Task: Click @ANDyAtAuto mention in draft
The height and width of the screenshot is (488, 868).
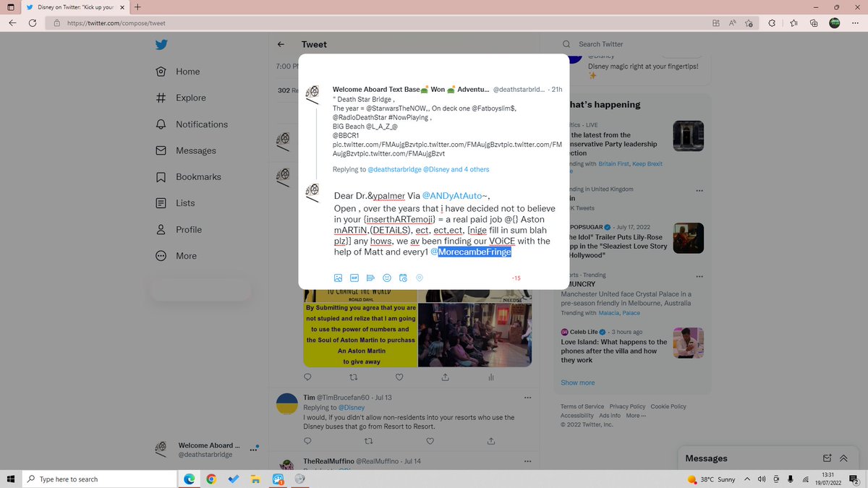Action: pos(454,196)
